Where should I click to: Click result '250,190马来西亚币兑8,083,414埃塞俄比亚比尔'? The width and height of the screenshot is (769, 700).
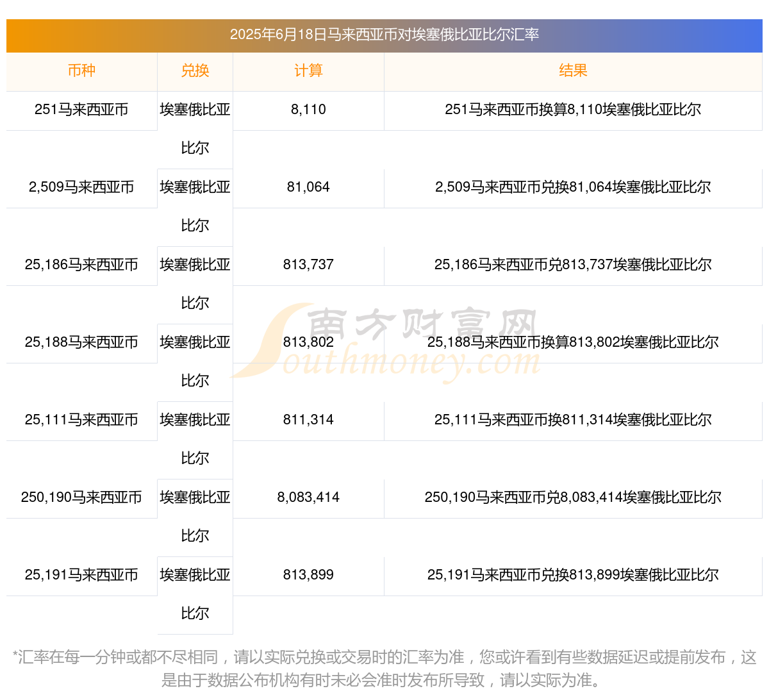[x=573, y=497]
